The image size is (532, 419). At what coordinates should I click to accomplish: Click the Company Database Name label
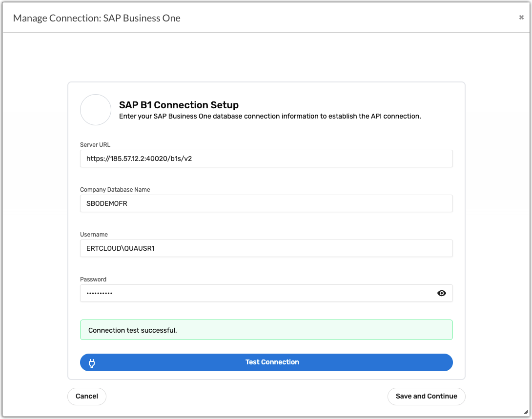[x=115, y=190]
